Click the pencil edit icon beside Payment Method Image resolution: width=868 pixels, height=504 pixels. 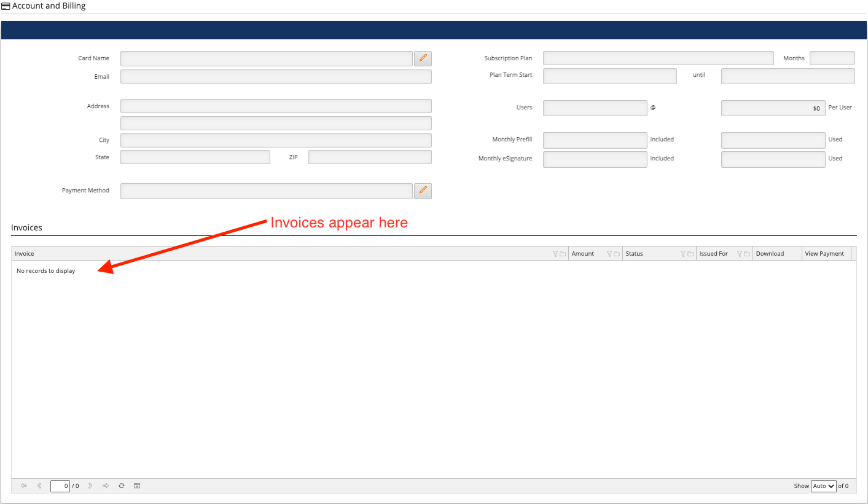click(423, 191)
